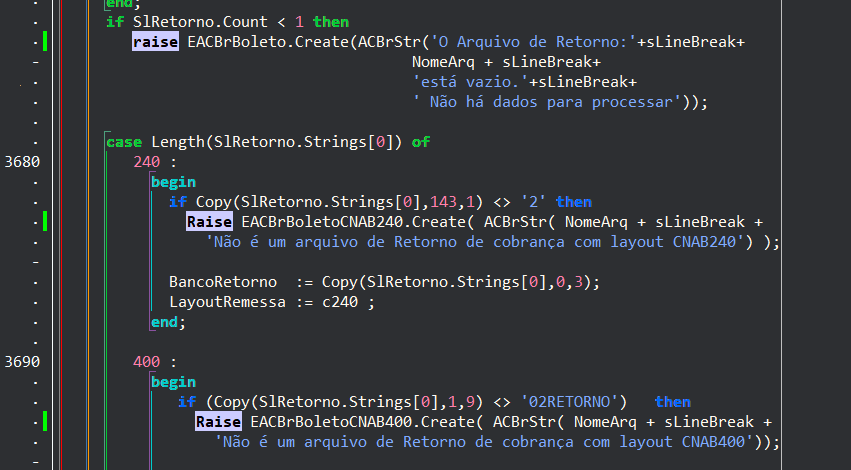Click 'begin' under the 240 case
The width and height of the screenshot is (851, 470).
point(174,182)
